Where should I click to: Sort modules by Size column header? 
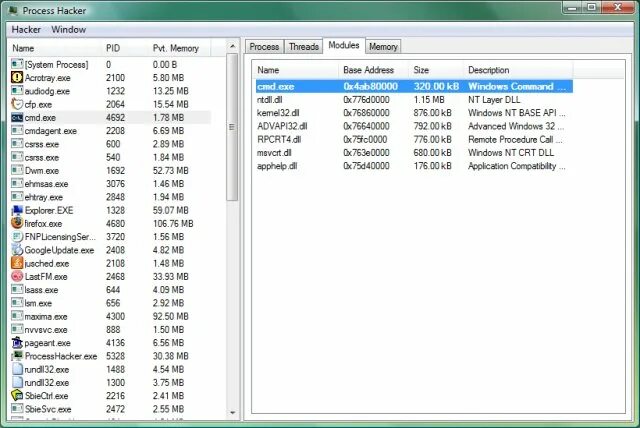coord(436,70)
